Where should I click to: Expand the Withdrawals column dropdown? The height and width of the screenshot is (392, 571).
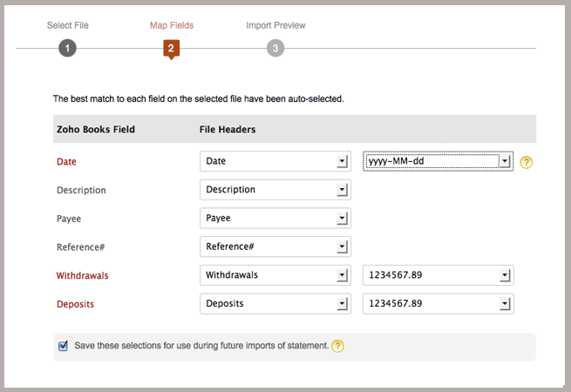click(275, 275)
